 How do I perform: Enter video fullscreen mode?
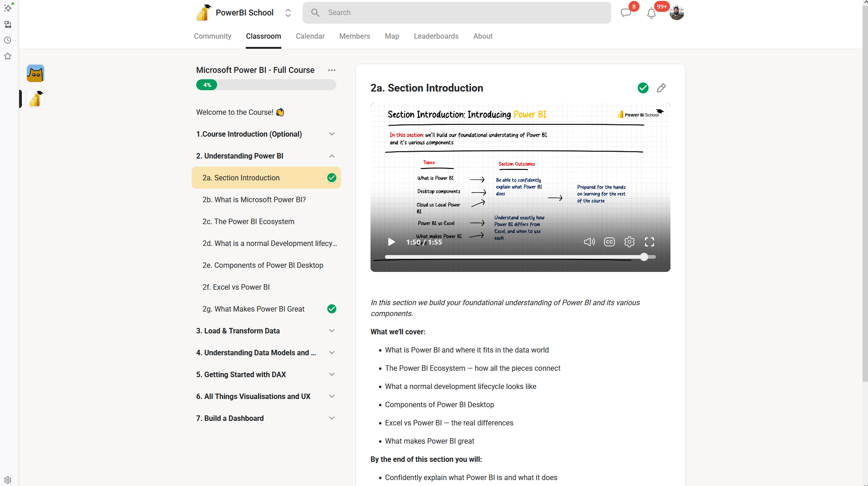tap(650, 242)
